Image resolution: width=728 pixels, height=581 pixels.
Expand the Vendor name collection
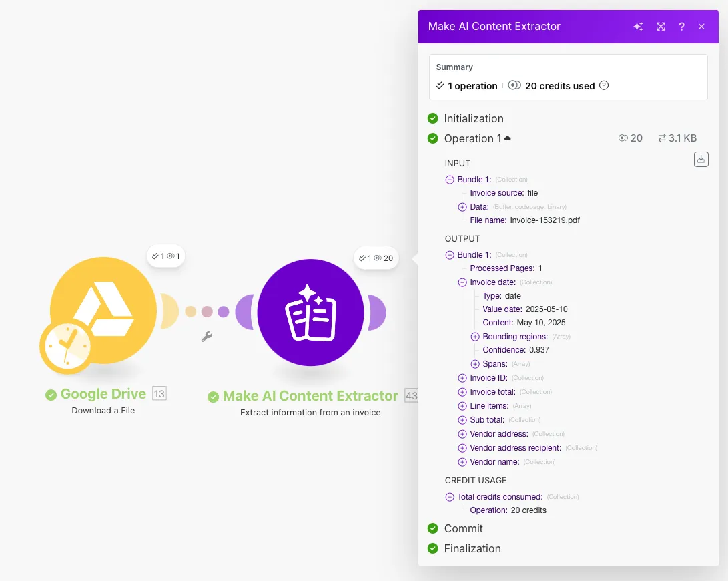[x=462, y=462]
